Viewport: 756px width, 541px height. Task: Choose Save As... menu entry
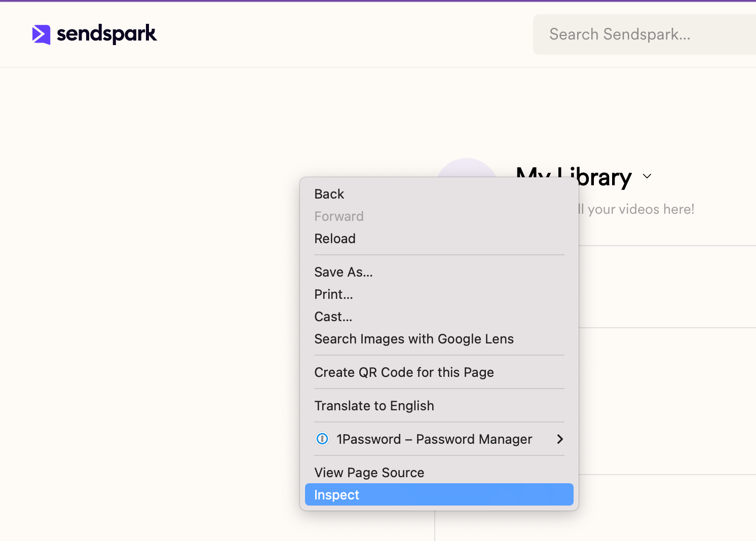(x=439, y=272)
